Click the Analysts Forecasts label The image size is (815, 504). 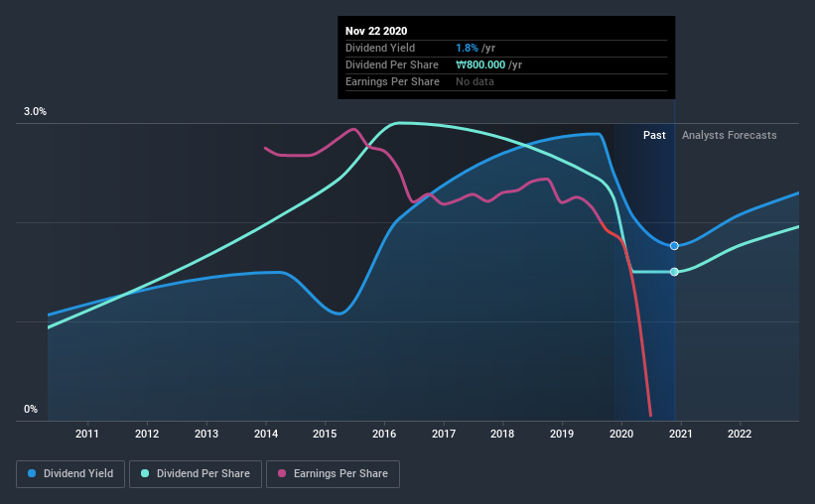pyautogui.click(x=730, y=135)
